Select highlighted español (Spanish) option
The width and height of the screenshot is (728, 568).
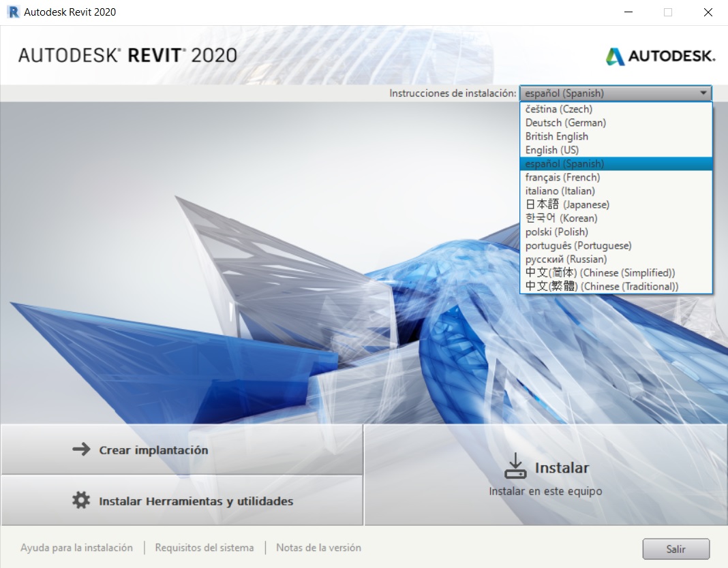coord(616,164)
